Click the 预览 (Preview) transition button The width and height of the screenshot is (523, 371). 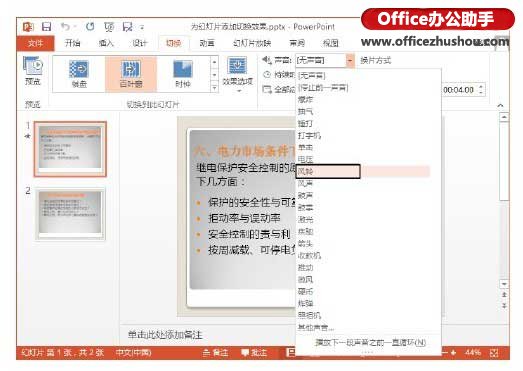coord(33,71)
